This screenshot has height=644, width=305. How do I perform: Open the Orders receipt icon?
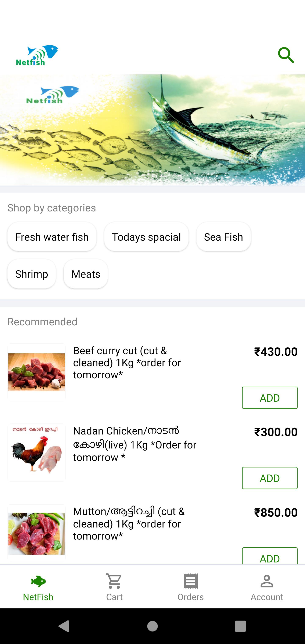[x=190, y=581]
